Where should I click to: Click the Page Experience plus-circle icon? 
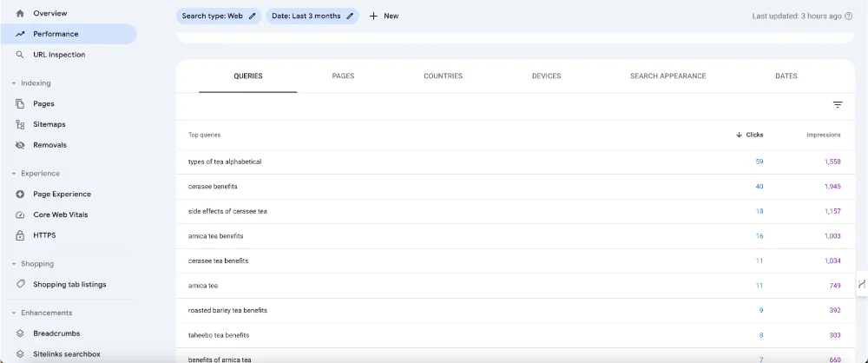tap(20, 194)
